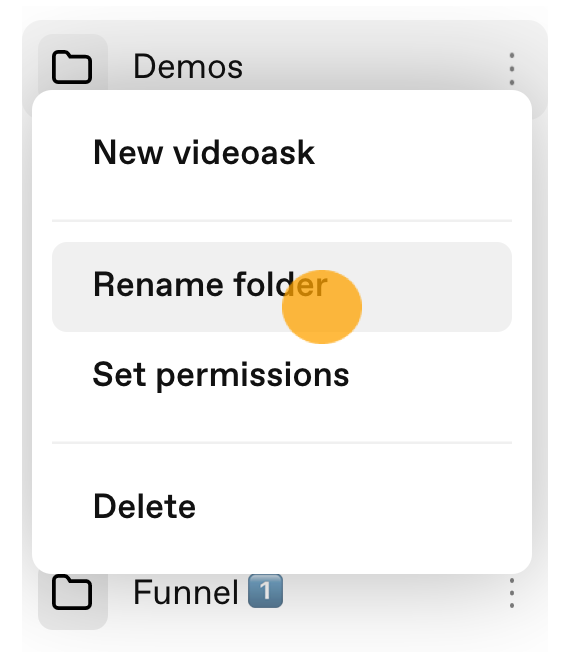
Task: Create a videoask inside the Demos folder
Action: 204,153
